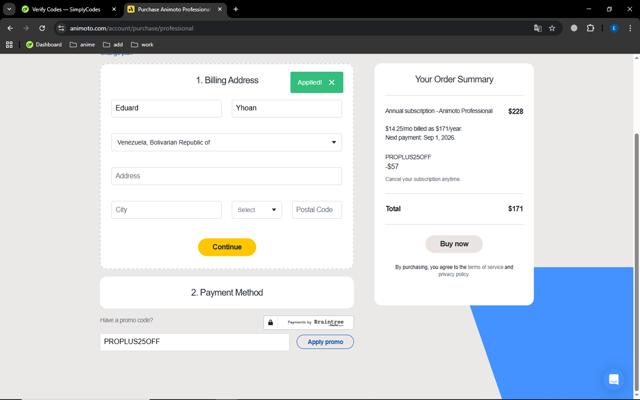The height and width of the screenshot is (400, 640).
Task: Open the state Select dropdown
Action: (256, 210)
